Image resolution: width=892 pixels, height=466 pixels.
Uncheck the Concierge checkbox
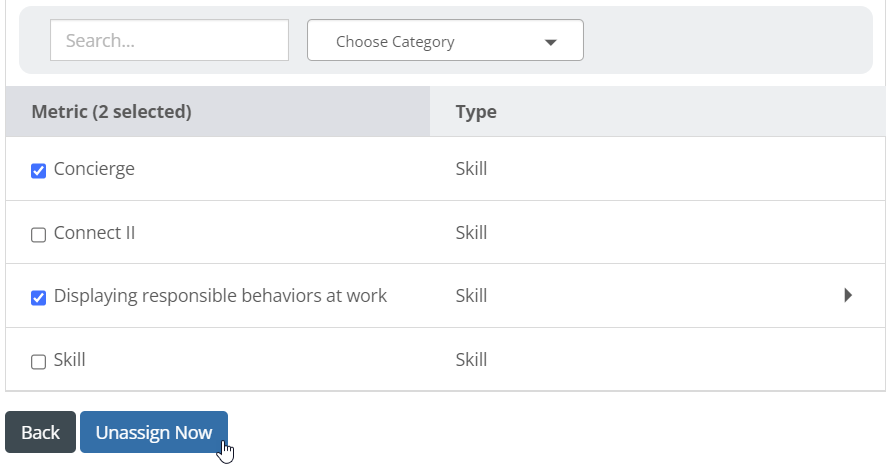click(38, 171)
